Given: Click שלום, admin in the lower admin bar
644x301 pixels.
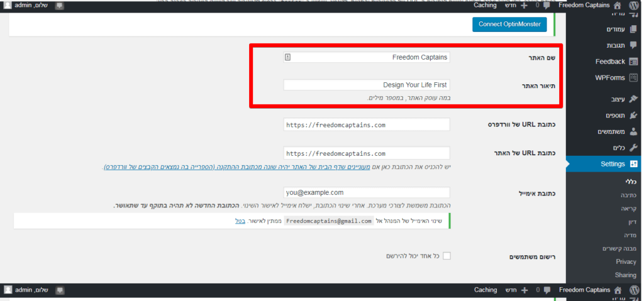Looking at the screenshot, I should click(31, 290).
